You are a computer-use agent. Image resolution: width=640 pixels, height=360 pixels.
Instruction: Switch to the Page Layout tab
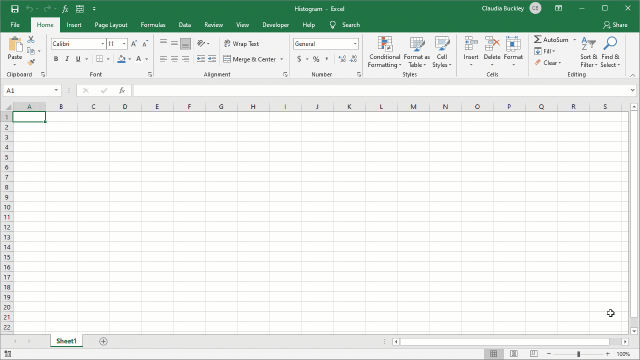tap(111, 25)
